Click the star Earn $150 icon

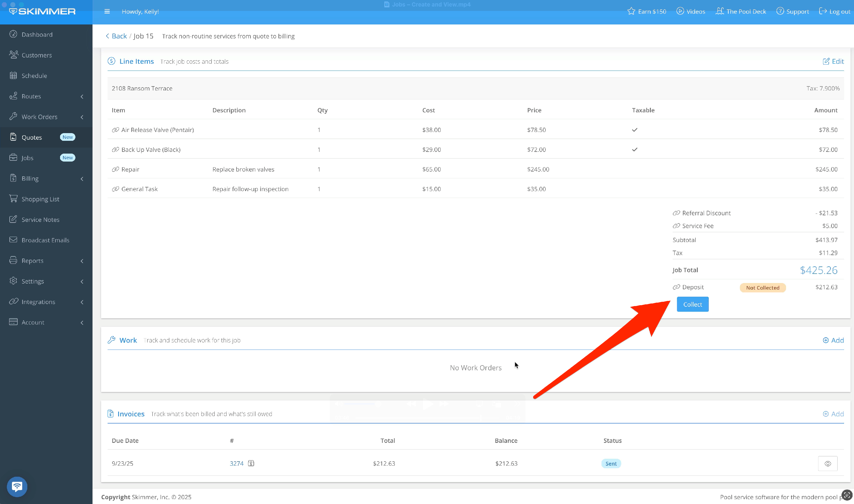tap(631, 11)
